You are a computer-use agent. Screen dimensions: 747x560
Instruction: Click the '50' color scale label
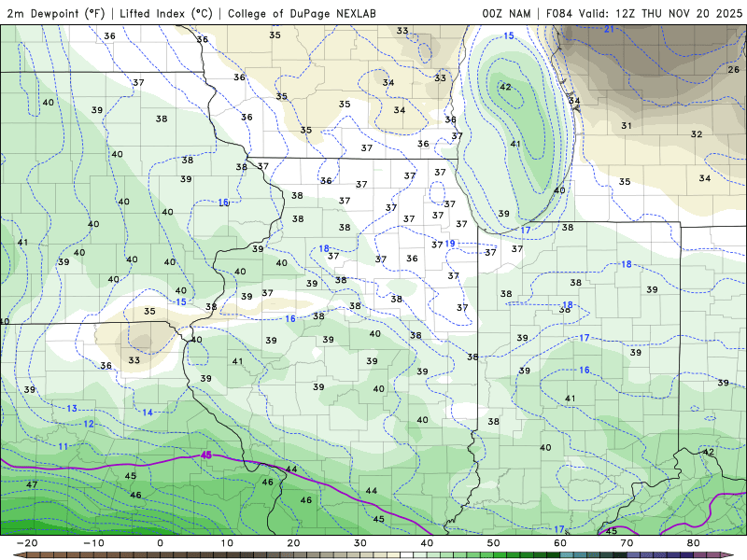pos(494,543)
